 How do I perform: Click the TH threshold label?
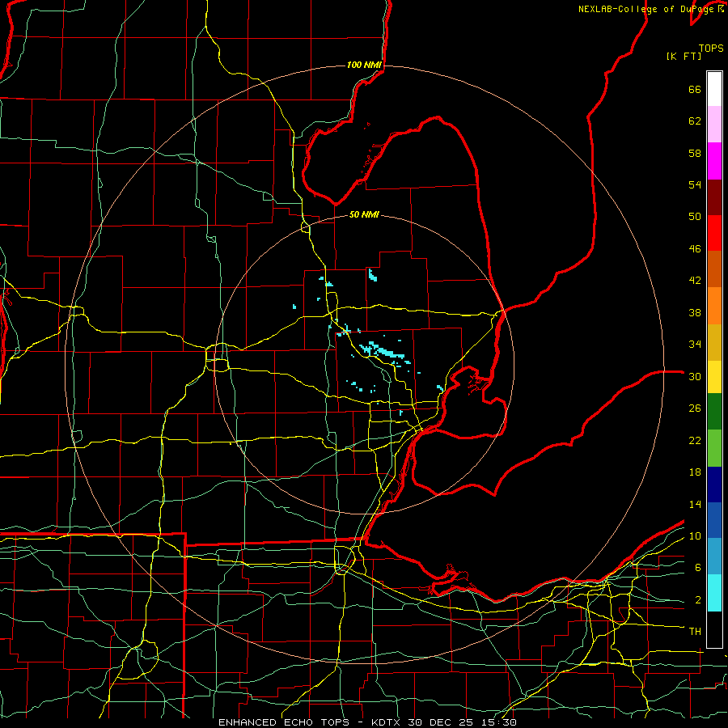[695, 632]
